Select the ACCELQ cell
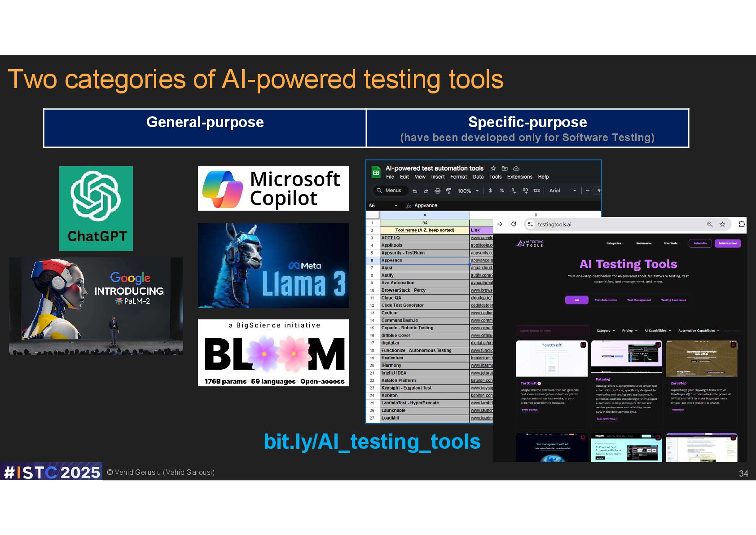This screenshot has height=535, width=756. click(x=425, y=238)
